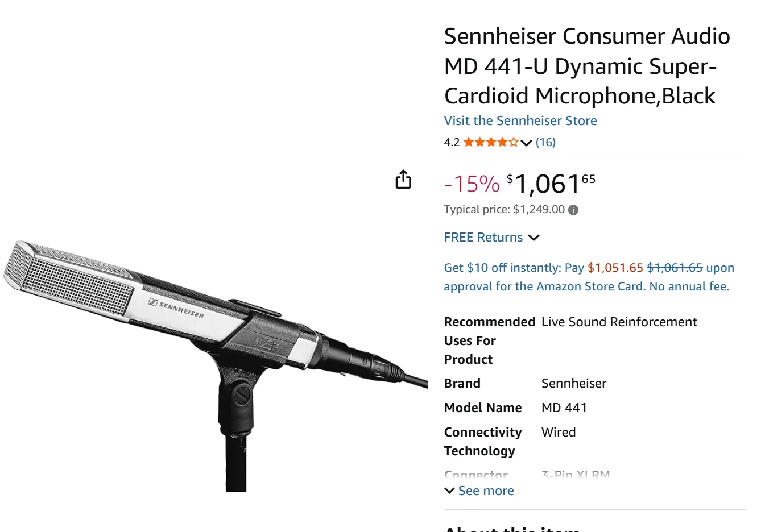Image resolution: width=765 pixels, height=532 pixels.
Task: Click the Live Sound Reinforcement value
Action: 619,322
